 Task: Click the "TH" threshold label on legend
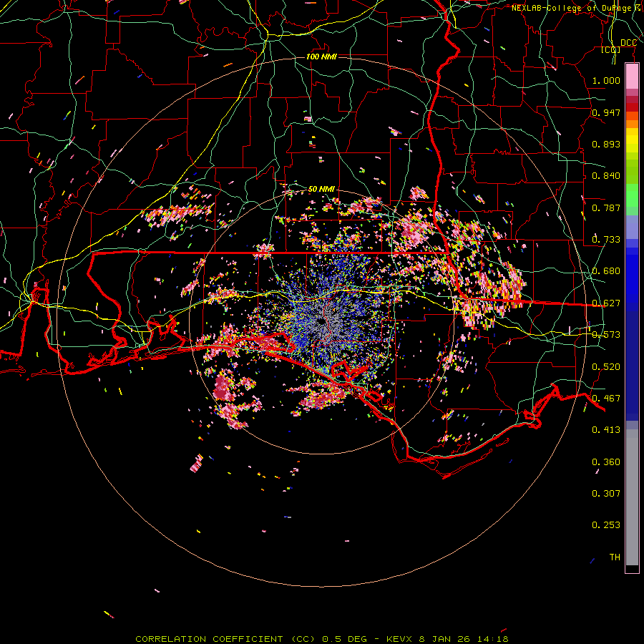[615, 557]
